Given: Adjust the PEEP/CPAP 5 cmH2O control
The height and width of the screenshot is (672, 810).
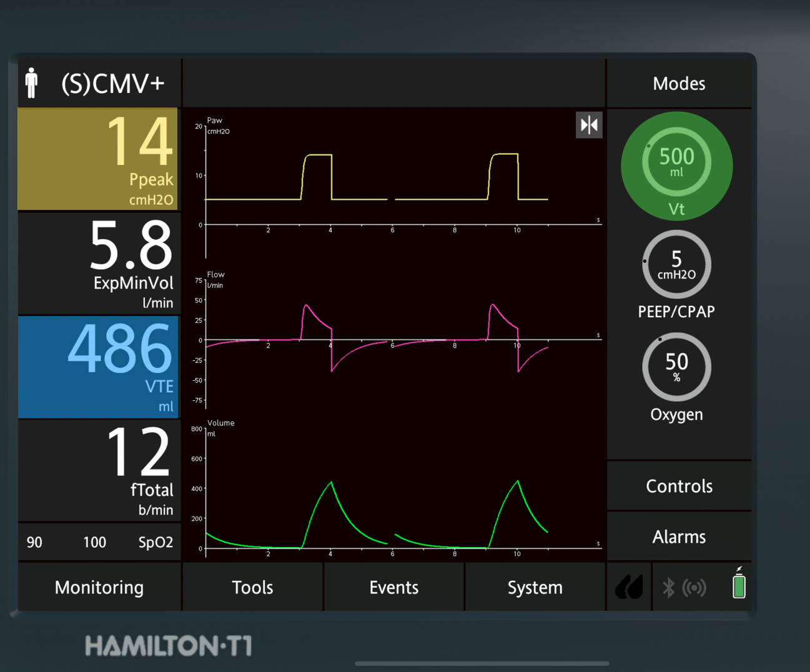Looking at the screenshot, I should [x=676, y=264].
